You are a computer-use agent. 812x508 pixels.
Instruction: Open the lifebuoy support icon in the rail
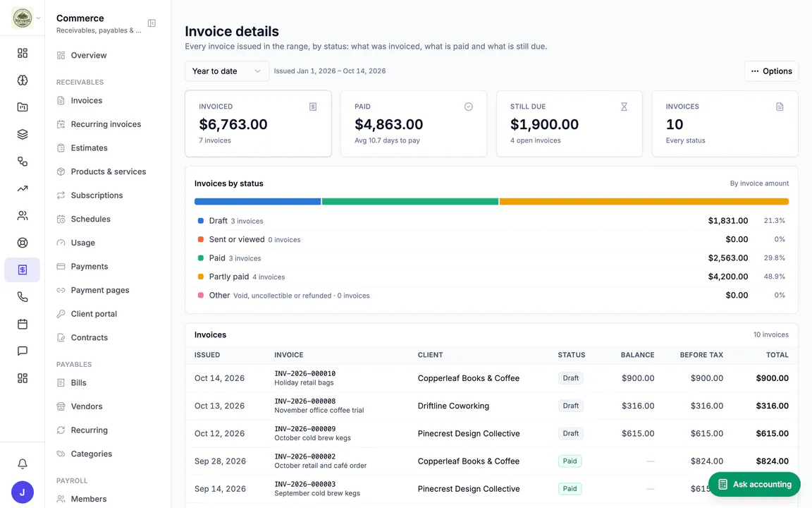23,243
